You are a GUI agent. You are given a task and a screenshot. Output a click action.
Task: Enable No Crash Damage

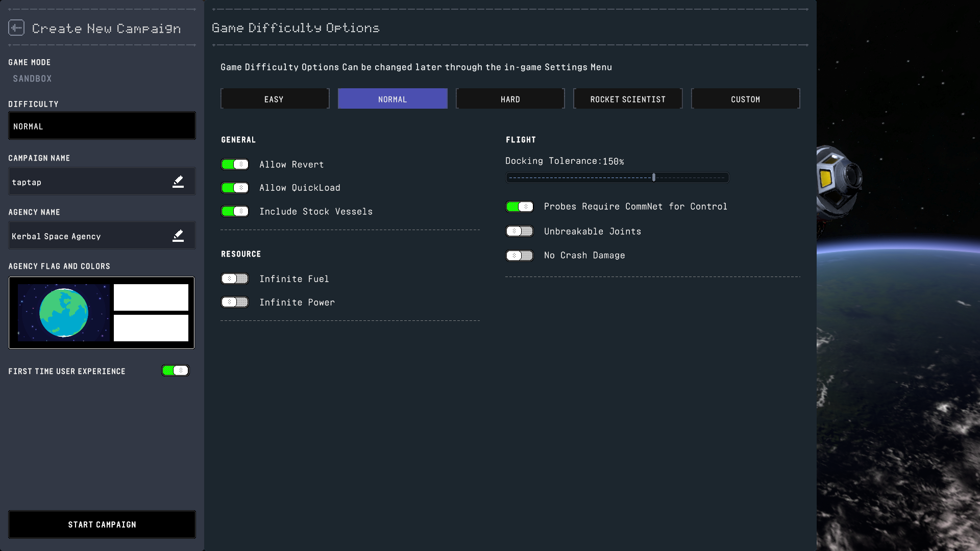tap(520, 256)
